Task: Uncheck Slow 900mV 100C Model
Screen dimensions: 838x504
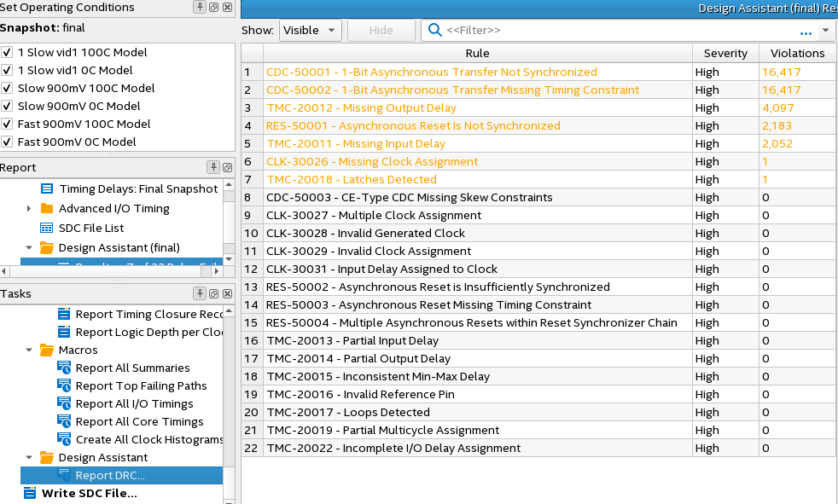Action: (x=7, y=88)
